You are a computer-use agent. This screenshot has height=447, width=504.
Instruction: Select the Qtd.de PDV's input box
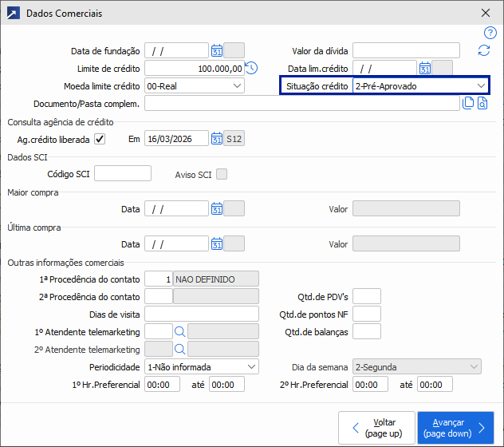367,296
